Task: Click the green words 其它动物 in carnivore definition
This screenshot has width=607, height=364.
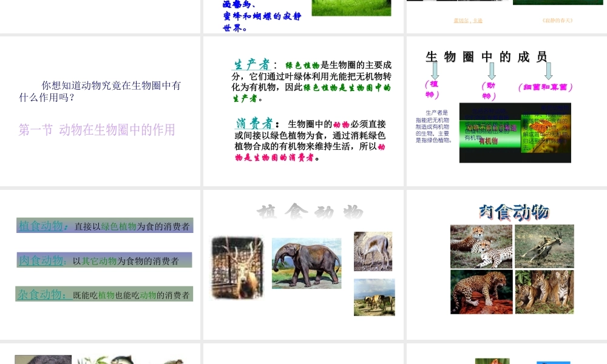Action: coord(99,261)
